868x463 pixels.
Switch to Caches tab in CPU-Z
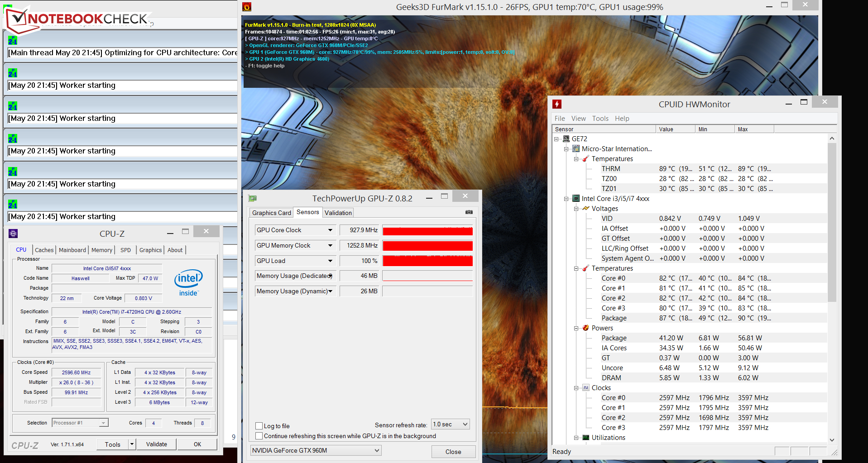(44, 250)
